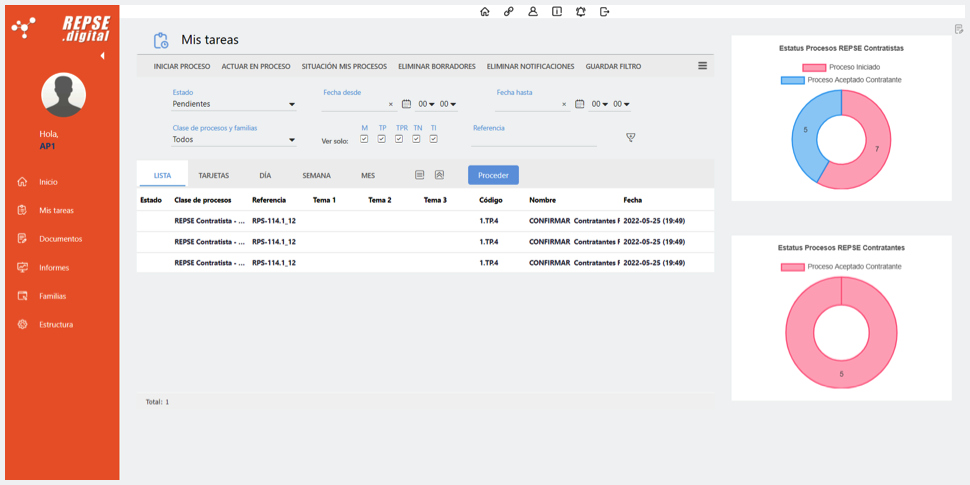Click SITUACIÓN MIS PROCESOS in toolbar
This screenshot has width=970, height=485.
pos(344,66)
